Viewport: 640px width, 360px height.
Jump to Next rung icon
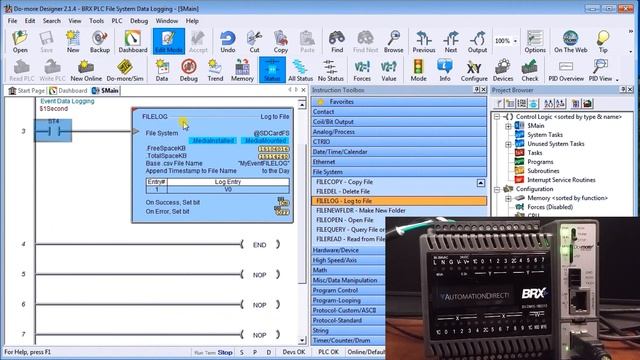(x=451, y=41)
